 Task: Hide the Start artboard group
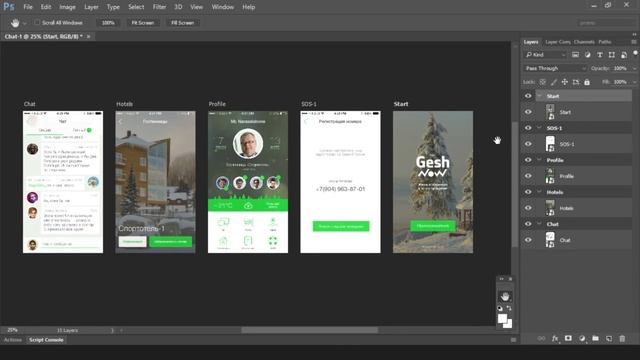point(528,96)
